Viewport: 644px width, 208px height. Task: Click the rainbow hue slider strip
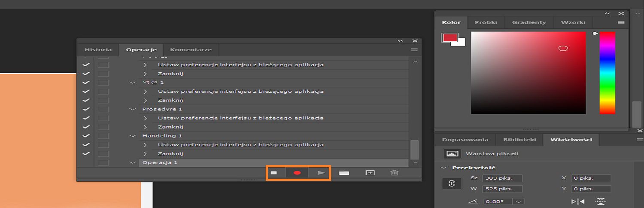[x=607, y=73]
